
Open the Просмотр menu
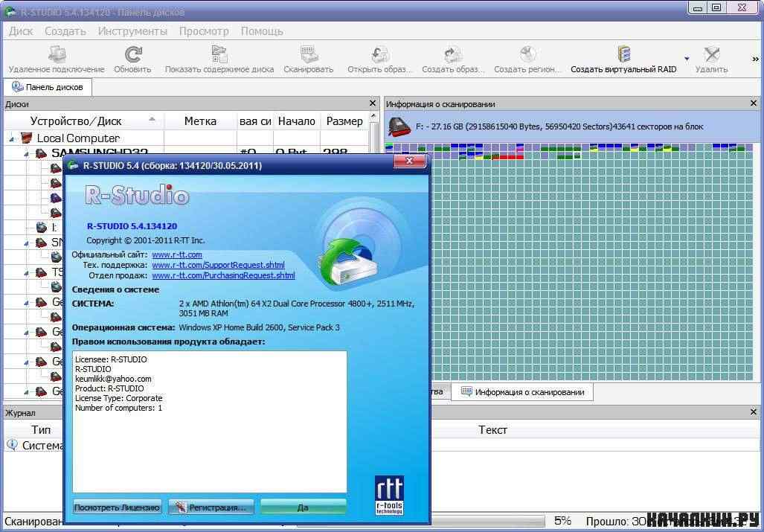pyautogui.click(x=204, y=31)
